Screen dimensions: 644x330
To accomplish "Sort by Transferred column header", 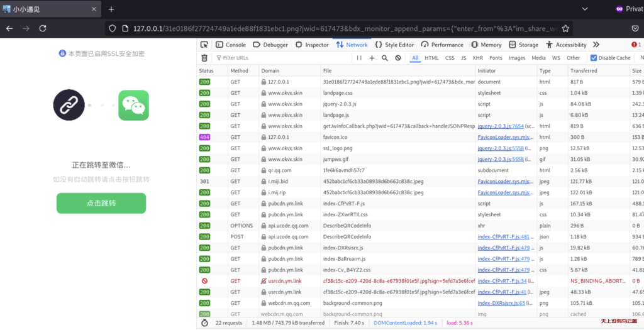I will point(599,70).
